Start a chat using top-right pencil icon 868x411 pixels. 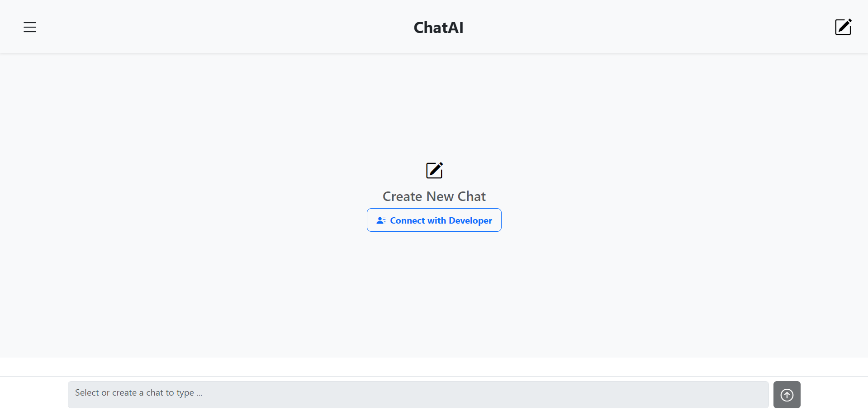pos(843,27)
